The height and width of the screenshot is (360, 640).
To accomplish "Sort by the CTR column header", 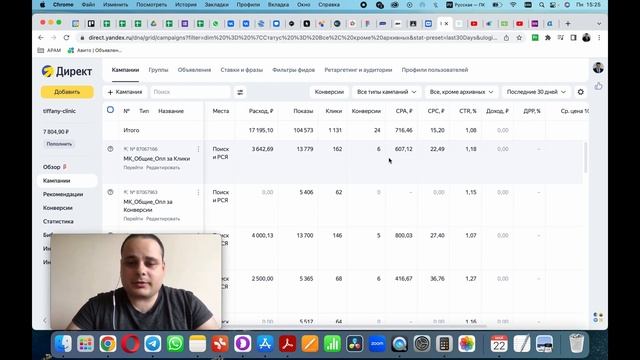I will pyautogui.click(x=468, y=111).
